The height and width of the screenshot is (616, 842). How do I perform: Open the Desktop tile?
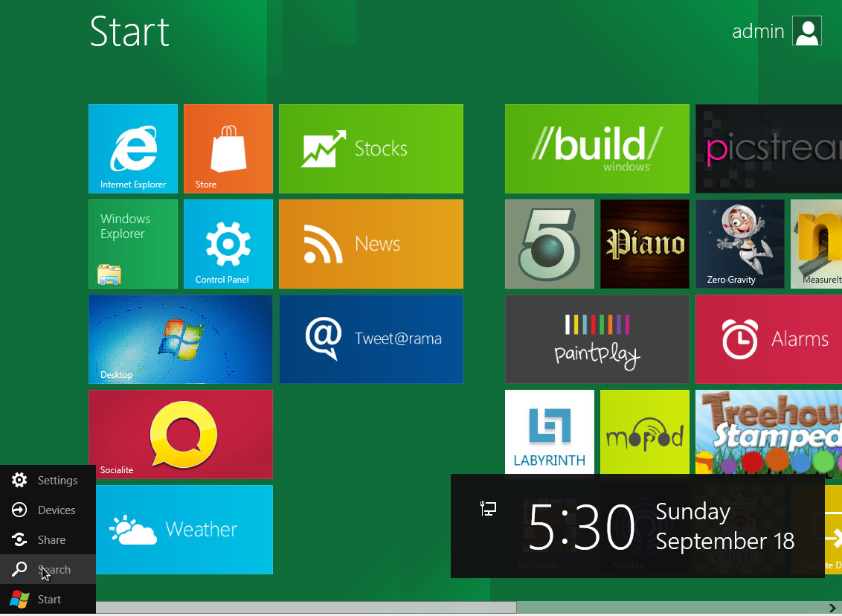[181, 339]
